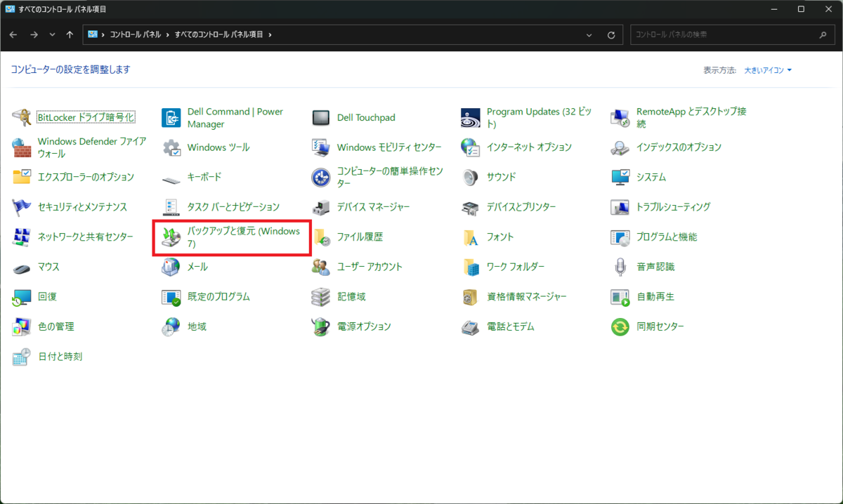Go back with the left arrow

(13, 34)
